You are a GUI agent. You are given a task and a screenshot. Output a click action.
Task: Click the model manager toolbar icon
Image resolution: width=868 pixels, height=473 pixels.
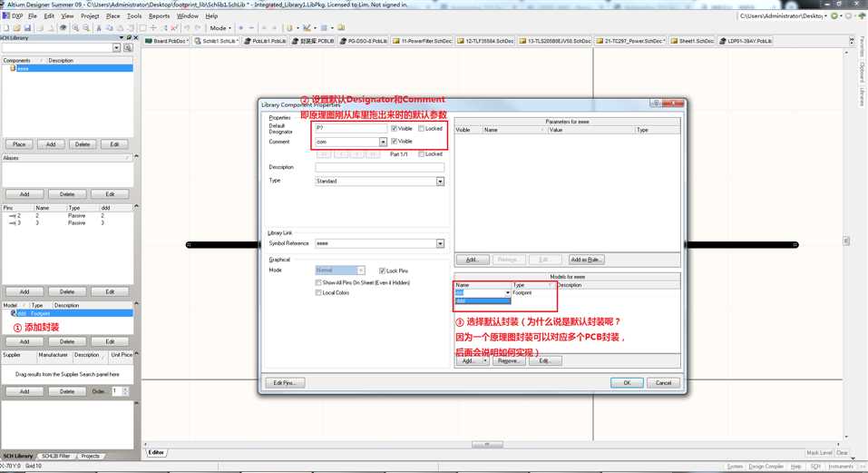(x=342, y=28)
